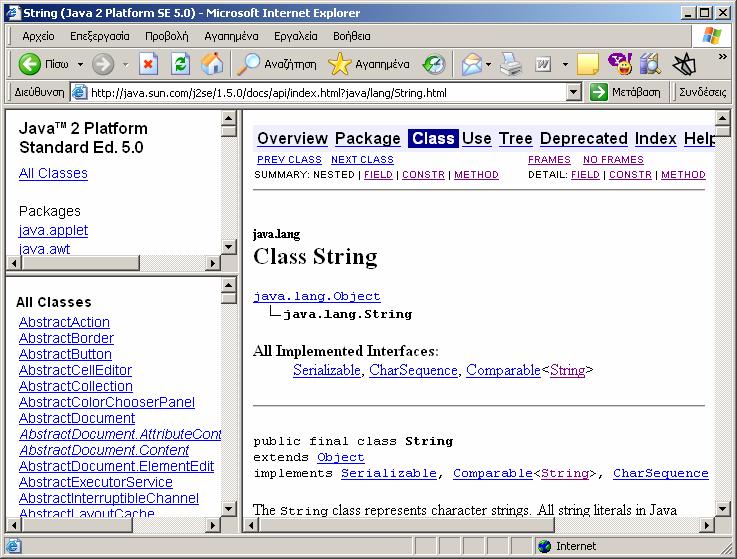Open Favorites star (Αγαπημένα) toolbar button
This screenshot has width=737, height=559.
pyautogui.click(x=369, y=64)
